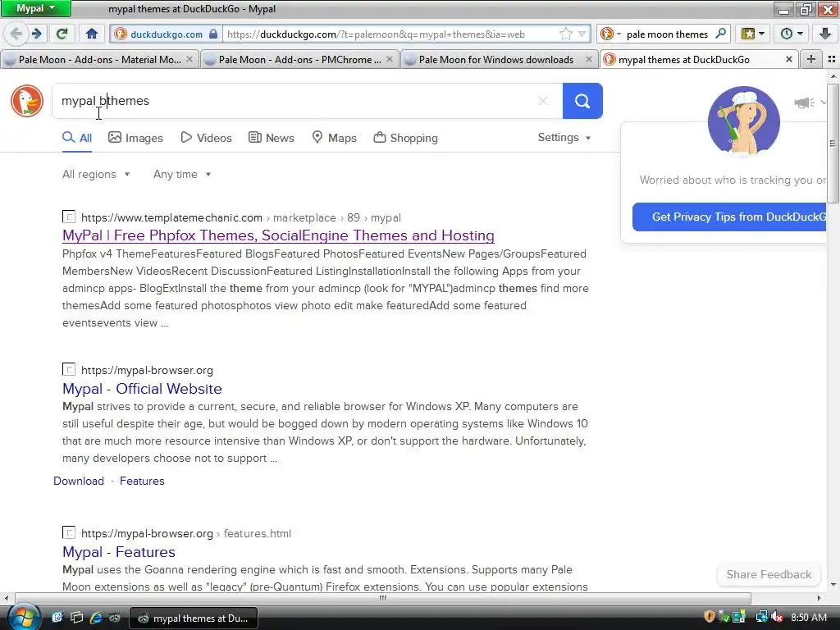Close the mypal themes at DuckDuckGo tab
840x630 pixels.
click(x=788, y=59)
